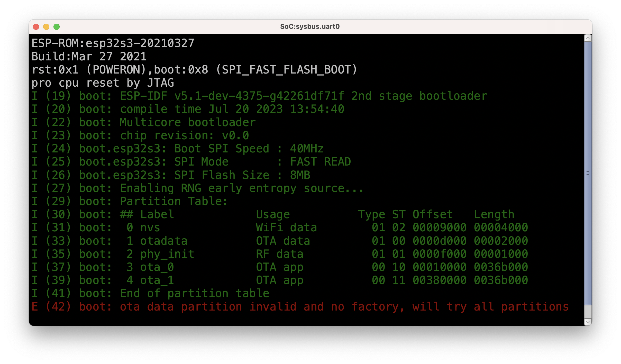Click the 'End of partition table' line
The width and height of the screenshot is (621, 364).
(x=195, y=293)
